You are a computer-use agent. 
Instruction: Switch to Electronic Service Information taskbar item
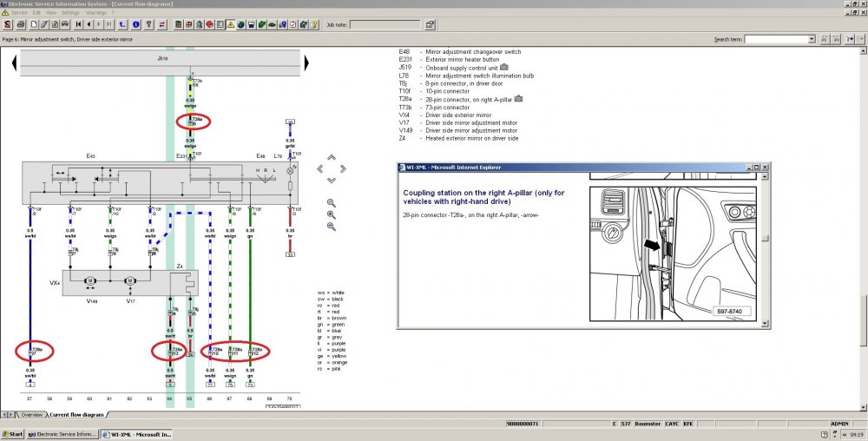coord(62,434)
